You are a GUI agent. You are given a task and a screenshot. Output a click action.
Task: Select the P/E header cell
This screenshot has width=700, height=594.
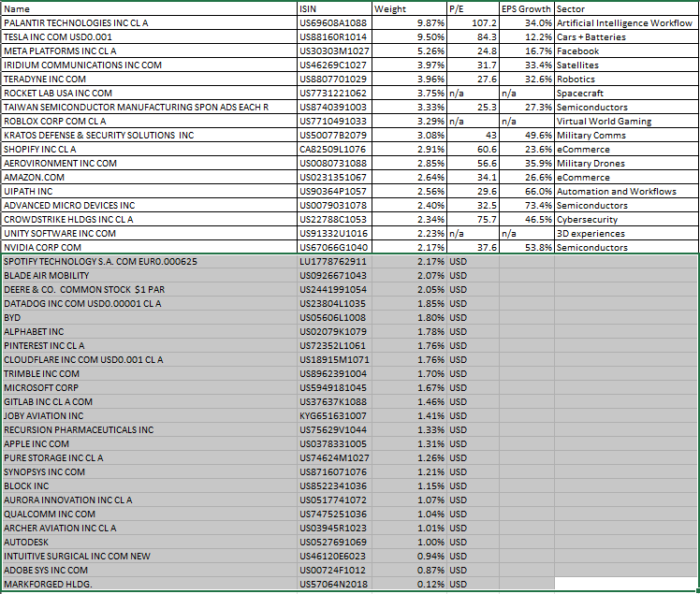[474, 9]
